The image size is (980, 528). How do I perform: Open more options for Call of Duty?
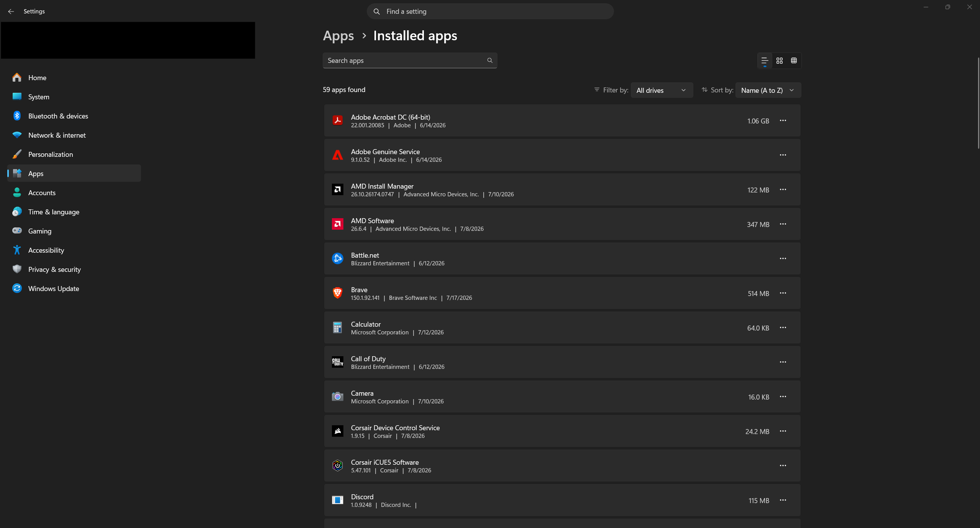coord(783,362)
